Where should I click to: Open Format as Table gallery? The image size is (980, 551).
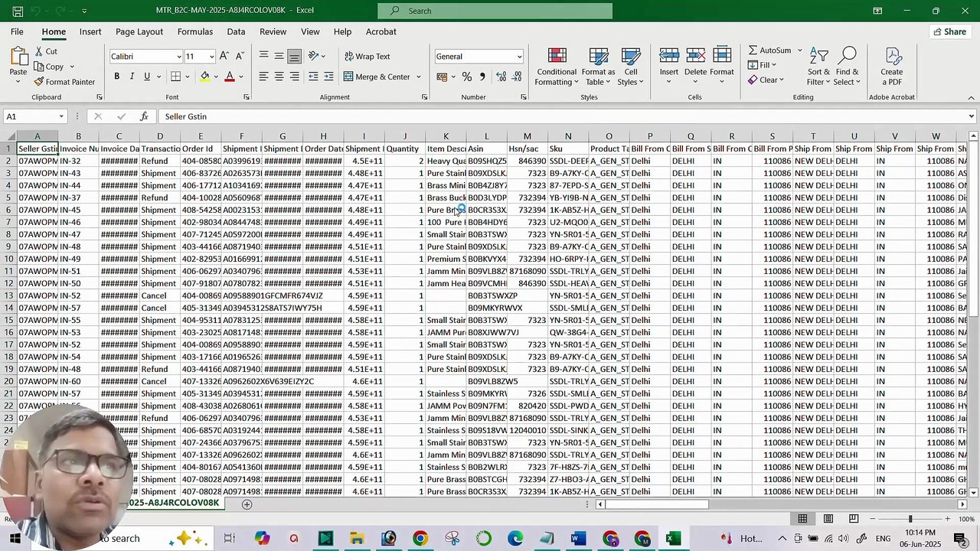(x=598, y=67)
